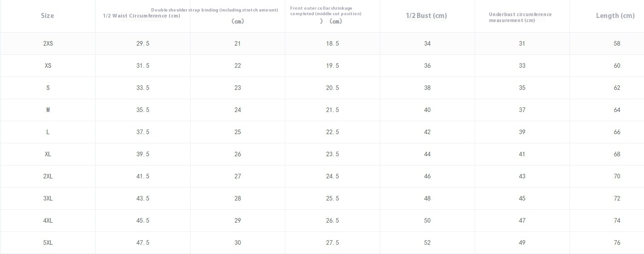Click the 3XL size row label

48,198
